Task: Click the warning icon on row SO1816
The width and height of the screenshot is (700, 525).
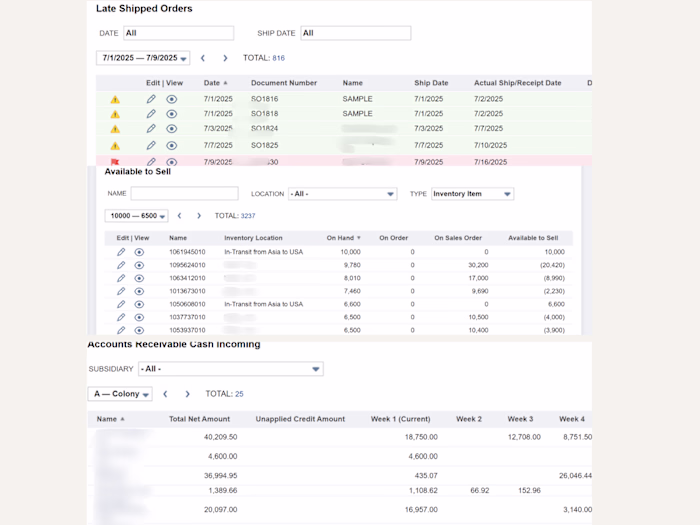Action: coord(115,100)
